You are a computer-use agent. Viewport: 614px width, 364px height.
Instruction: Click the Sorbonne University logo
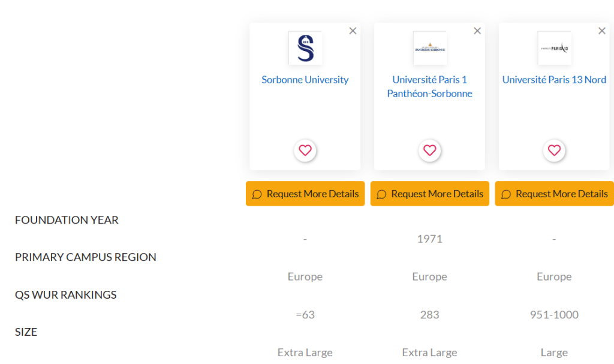(x=305, y=48)
